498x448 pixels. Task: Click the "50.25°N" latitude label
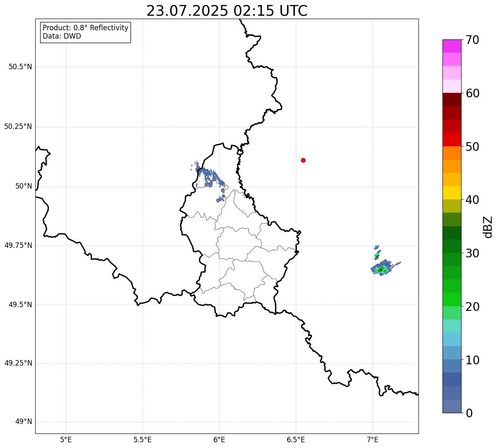pos(18,126)
